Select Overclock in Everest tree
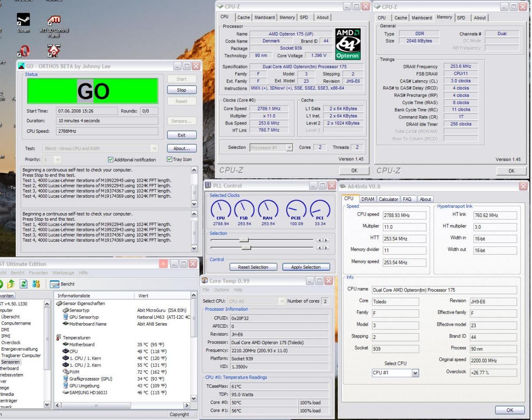The height and width of the screenshot is (420, 532). 11,342
